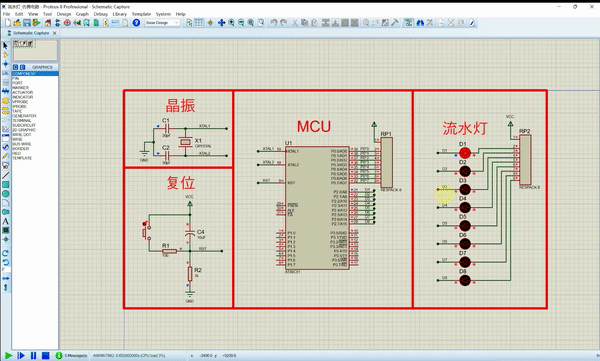Open the Debug menu
Image resolution: width=600 pixels, height=361 pixels.
[101, 14]
